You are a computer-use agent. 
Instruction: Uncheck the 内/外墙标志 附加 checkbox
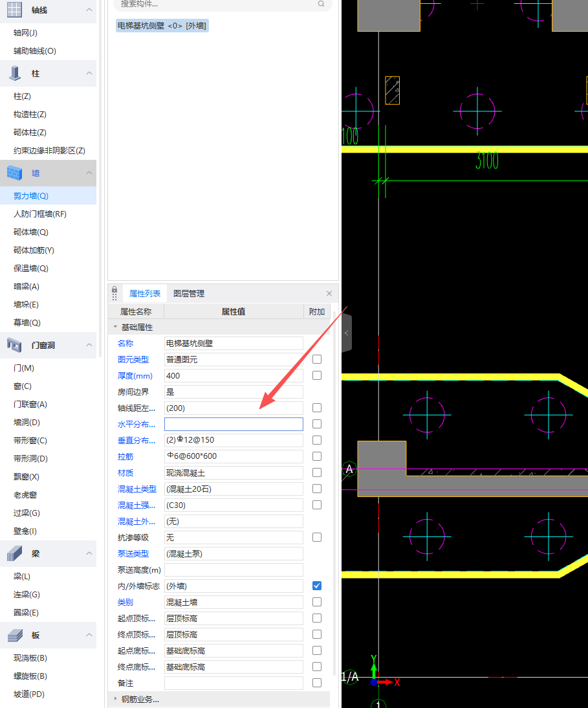pyautogui.click(x=317, y=586)
